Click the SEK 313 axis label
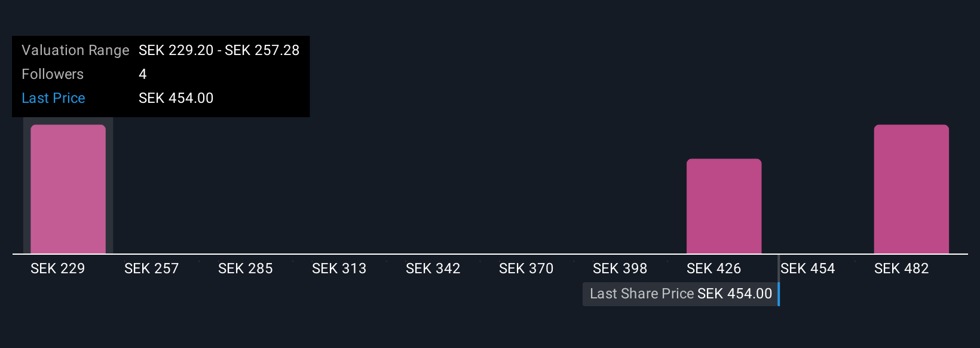Image resolution: width=980 pixels, height=348 pixels. tap(339, 268)
